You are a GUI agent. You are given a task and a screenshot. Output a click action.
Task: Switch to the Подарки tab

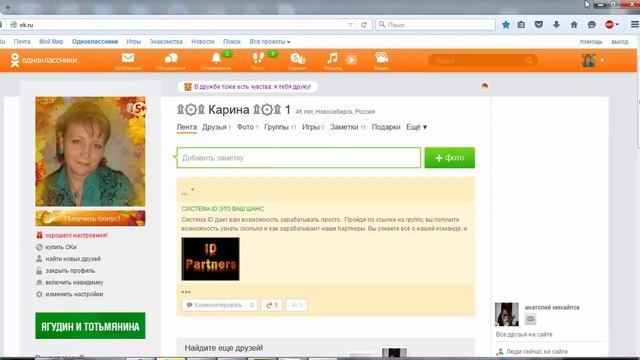386,127
